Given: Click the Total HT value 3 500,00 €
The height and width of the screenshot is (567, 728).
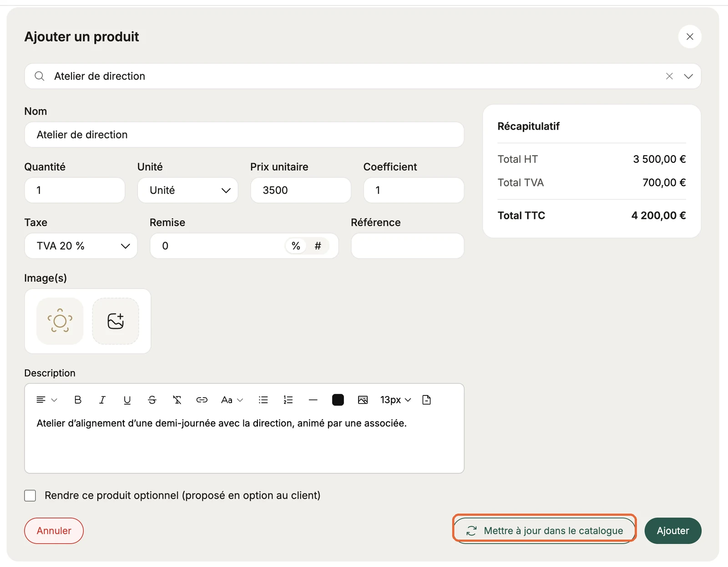Looking at the screenshot, I should point(659,159).
